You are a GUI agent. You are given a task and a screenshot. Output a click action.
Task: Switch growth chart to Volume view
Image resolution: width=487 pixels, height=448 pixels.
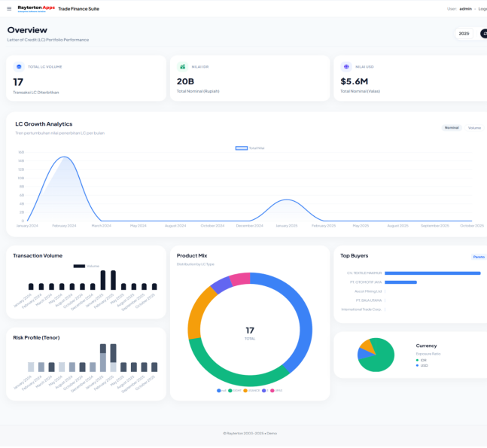point(474,127)
